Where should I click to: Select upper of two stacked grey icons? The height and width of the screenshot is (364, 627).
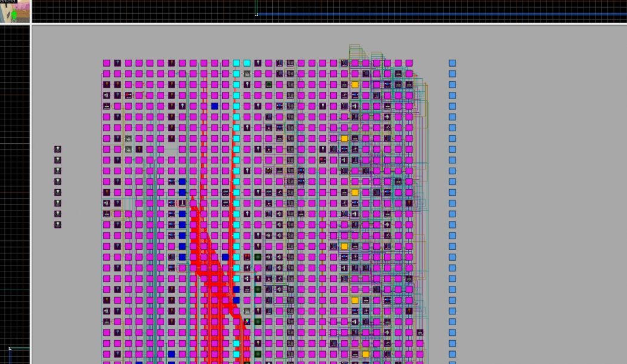[128, 138]
